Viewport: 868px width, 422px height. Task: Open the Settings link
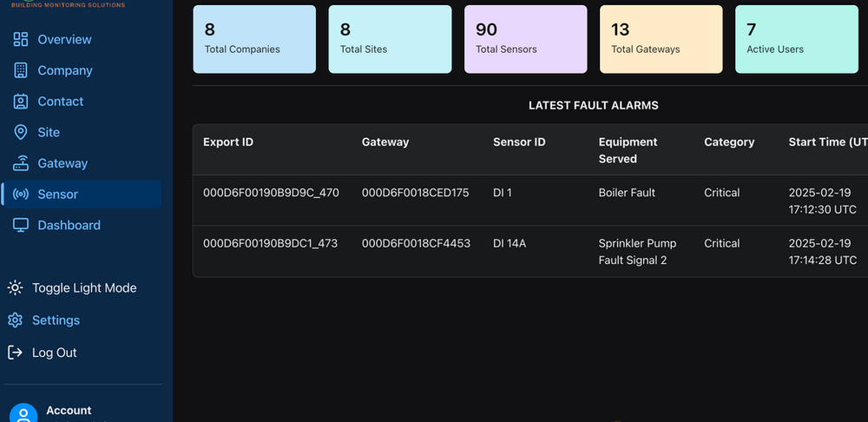tap(56, 320)
